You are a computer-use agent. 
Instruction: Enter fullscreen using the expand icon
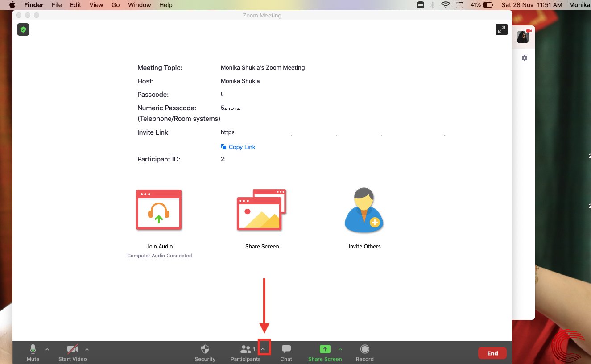[501, 29]
